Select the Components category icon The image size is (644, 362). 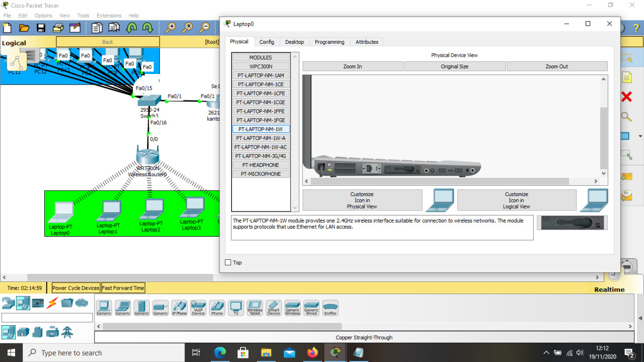(38, 303)
